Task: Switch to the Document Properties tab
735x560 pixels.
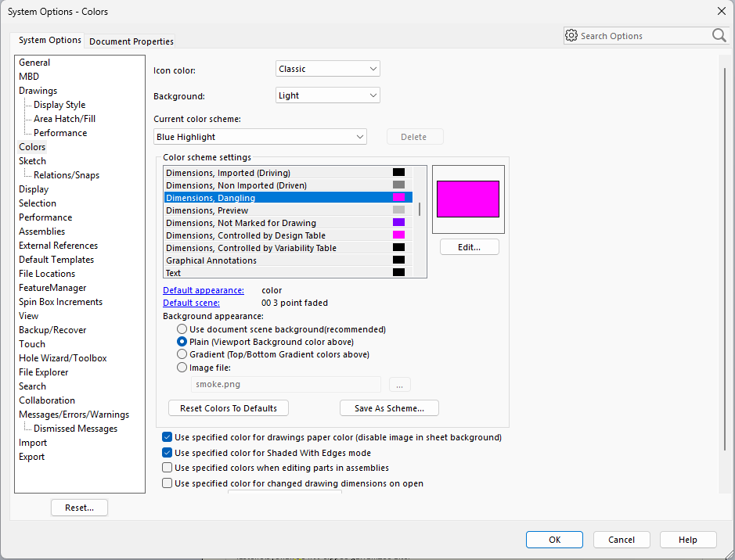Action: pos(132,41)
